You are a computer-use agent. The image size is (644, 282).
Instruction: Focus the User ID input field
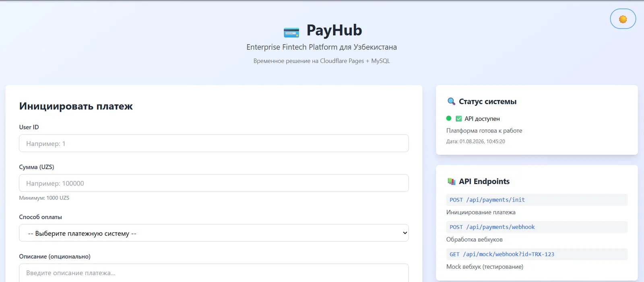214,143
